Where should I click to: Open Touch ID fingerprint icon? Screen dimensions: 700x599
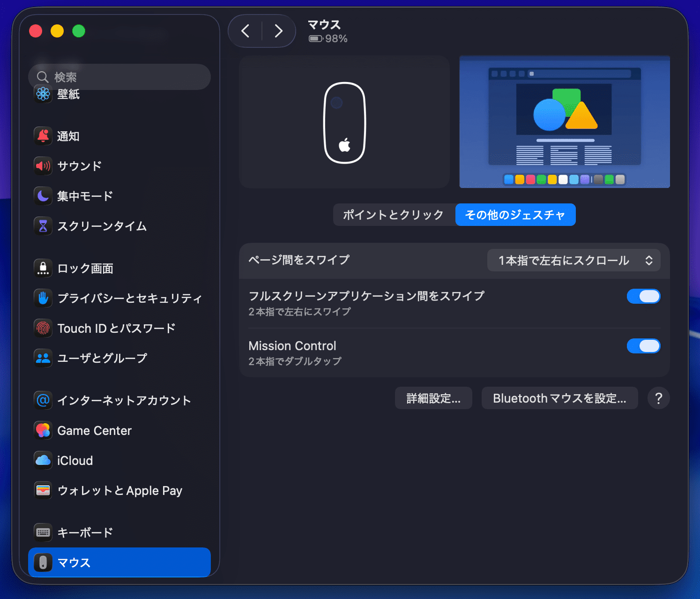43,328
